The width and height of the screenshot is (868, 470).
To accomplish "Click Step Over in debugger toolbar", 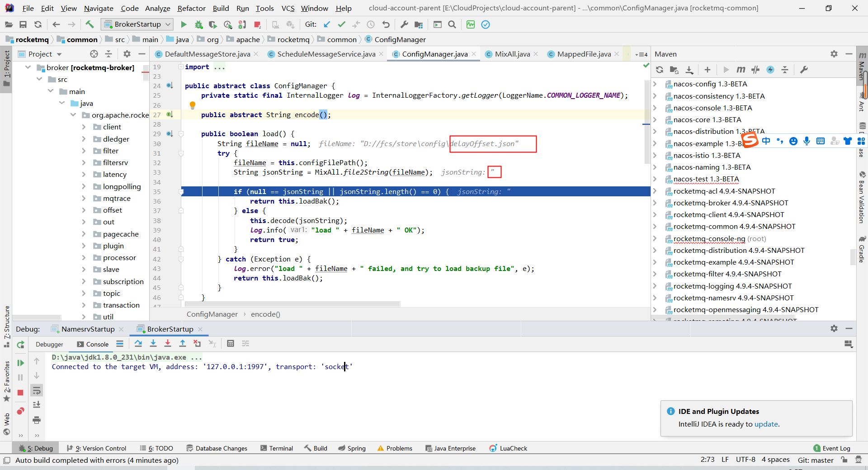I will point(138,343).
